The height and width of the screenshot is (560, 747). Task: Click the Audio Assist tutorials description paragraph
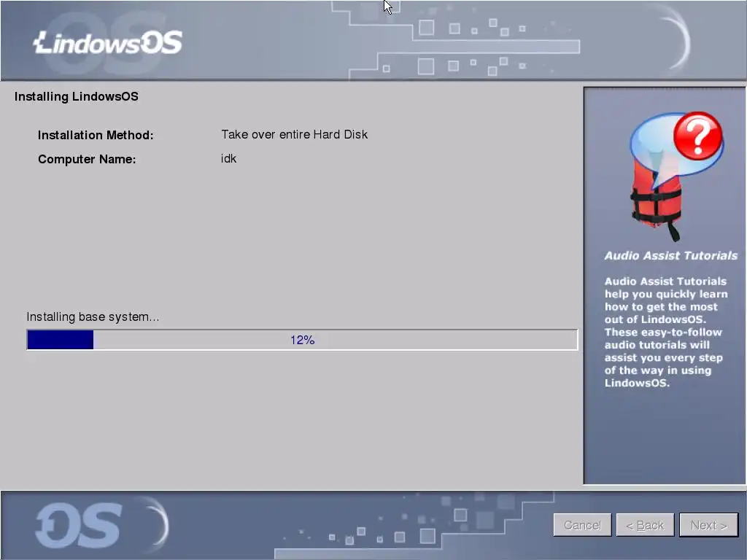[666, 332]
